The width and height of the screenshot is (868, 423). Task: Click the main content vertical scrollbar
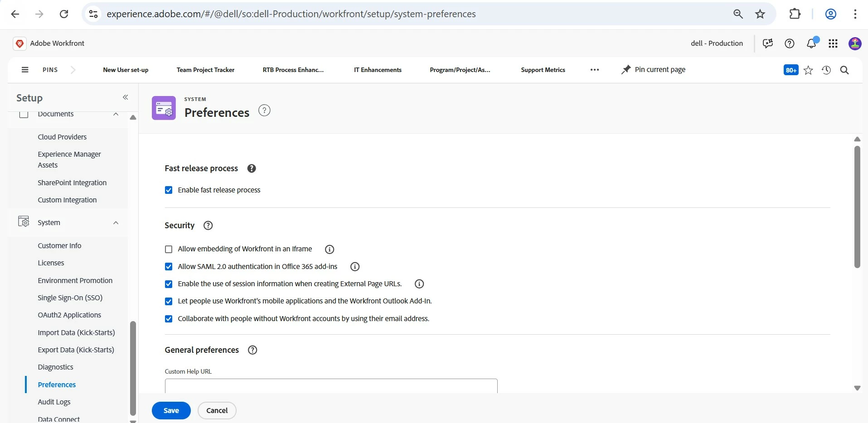point(857,207)
